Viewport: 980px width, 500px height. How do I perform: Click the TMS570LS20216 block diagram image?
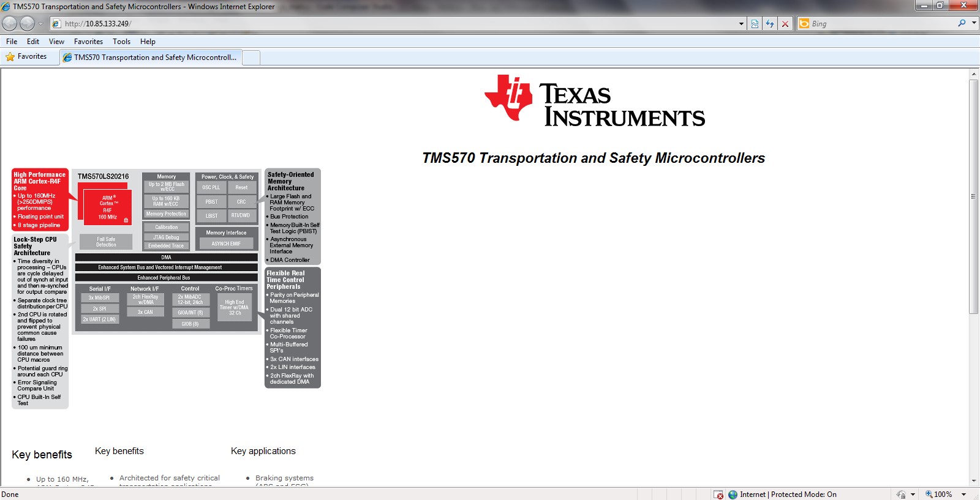click(x=166, y=288)
